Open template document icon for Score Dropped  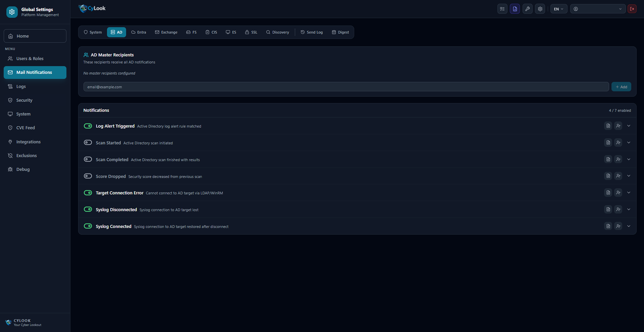click(608, 176)
